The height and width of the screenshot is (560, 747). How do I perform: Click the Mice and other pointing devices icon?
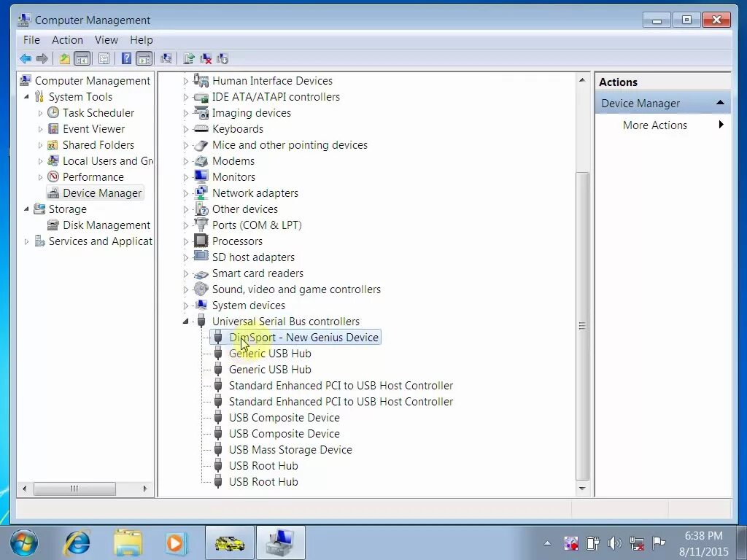pyautogui.click(x=201, y=145)
